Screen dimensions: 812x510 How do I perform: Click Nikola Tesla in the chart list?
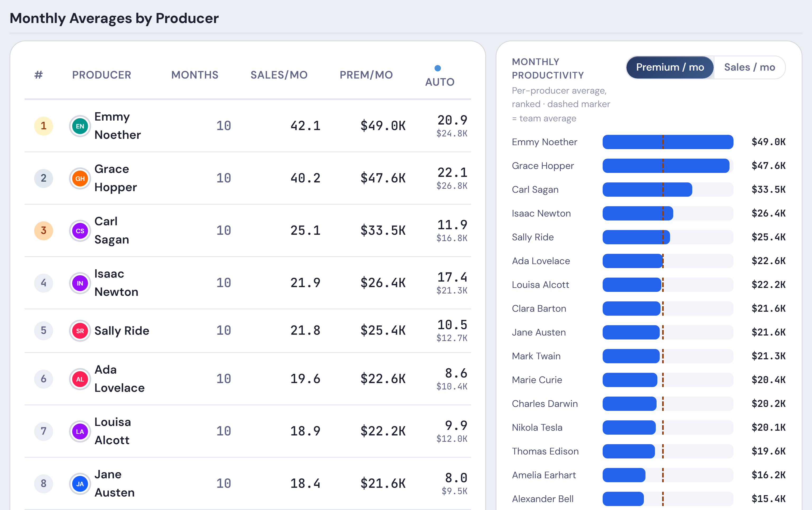[x=537, y=427]
